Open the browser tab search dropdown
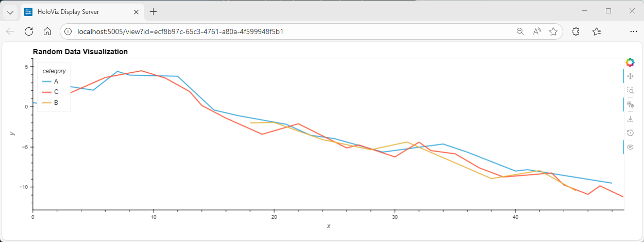 pyautogui.click(x=10, y=12)
